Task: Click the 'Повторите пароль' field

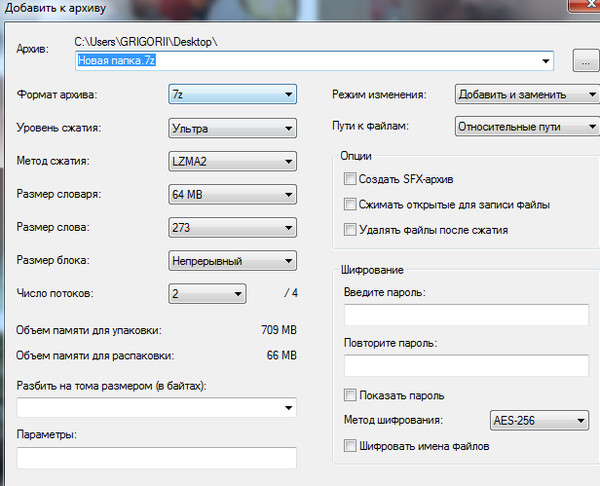Action: coord(466,365)
